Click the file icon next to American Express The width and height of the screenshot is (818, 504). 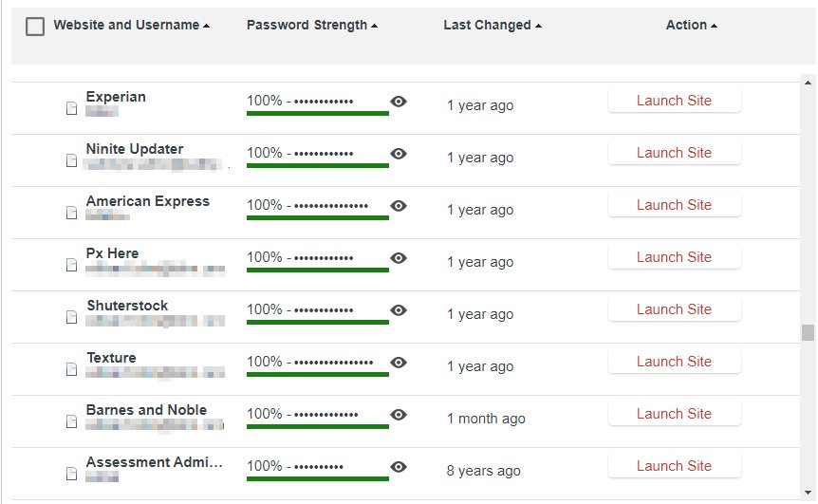pos(71,213)
